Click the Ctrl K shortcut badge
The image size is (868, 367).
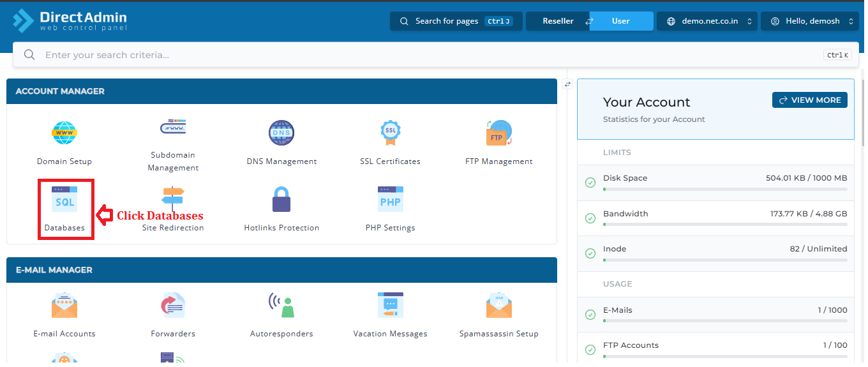click(837, 55)
